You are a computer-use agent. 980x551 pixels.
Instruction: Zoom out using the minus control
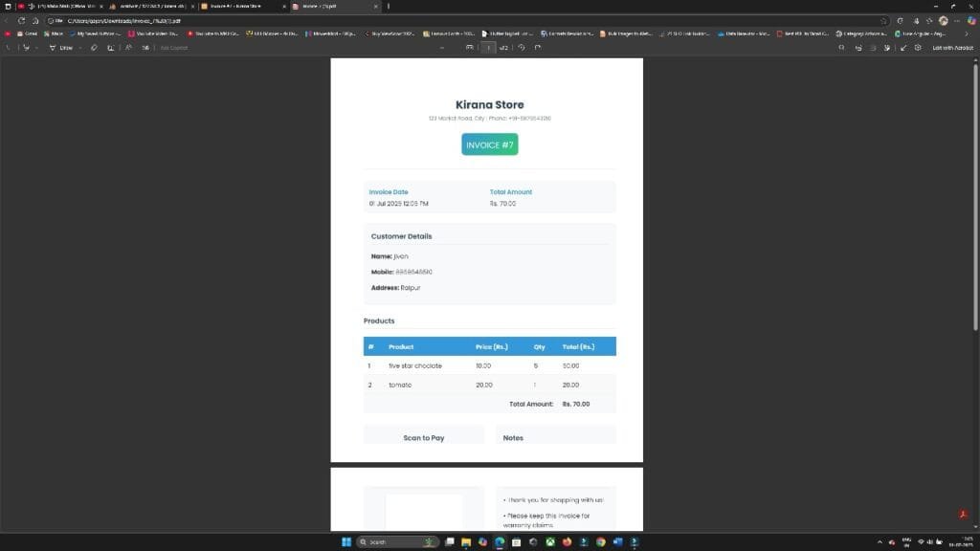[x=441, y=47]
